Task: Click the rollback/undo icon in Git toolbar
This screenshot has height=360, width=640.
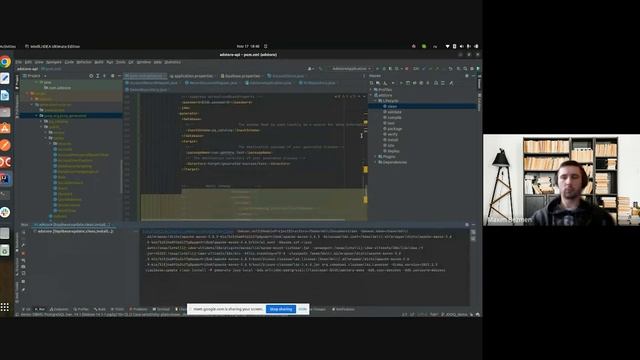Action: click(450, 69)
